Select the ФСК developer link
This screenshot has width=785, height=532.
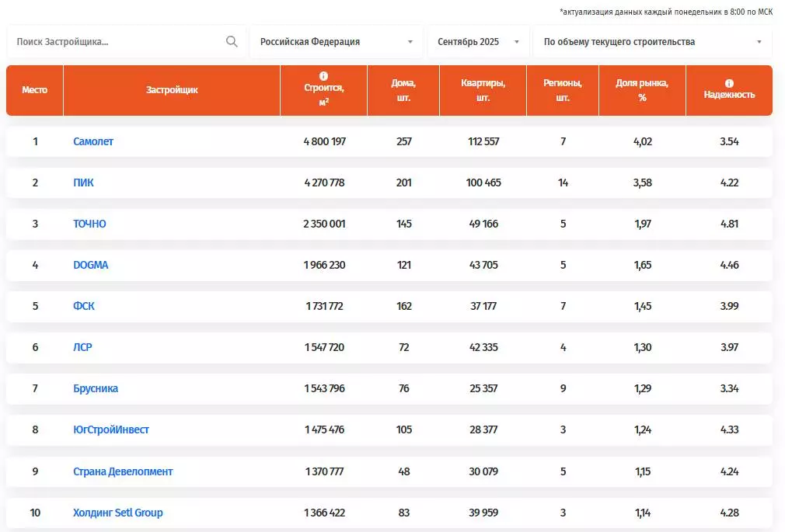pyautogui.click(x=84, y=306)
